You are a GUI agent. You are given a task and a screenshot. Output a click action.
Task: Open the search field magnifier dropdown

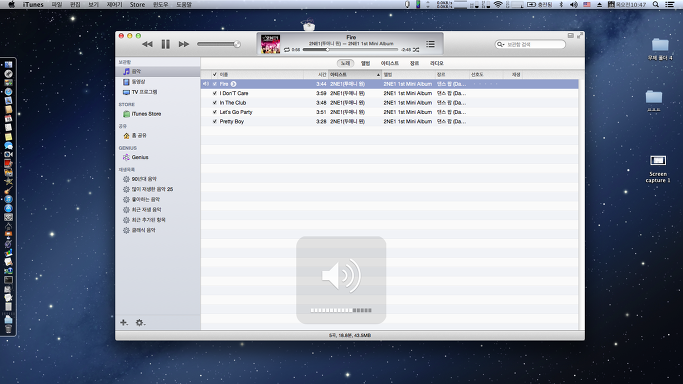(x=500, y=44)
